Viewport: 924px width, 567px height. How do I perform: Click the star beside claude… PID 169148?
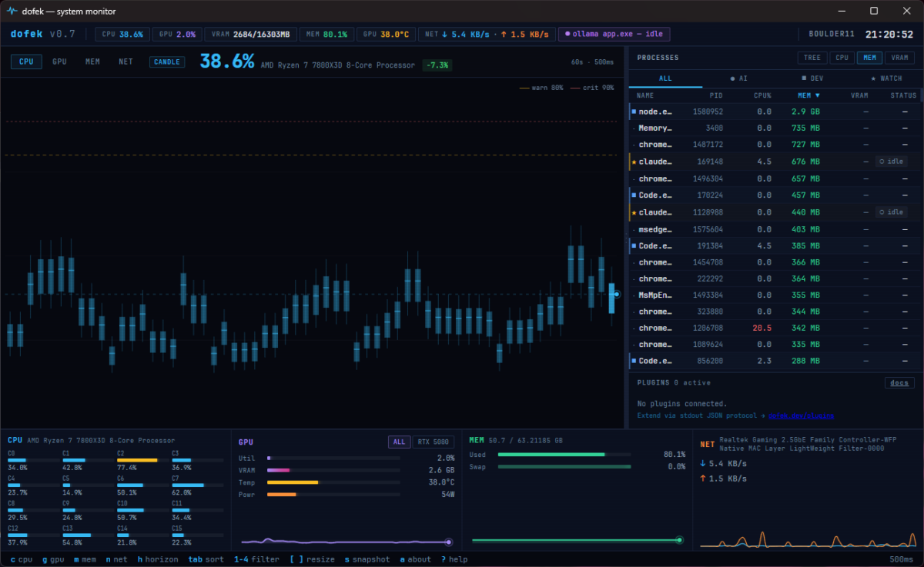tap(634, 162)
